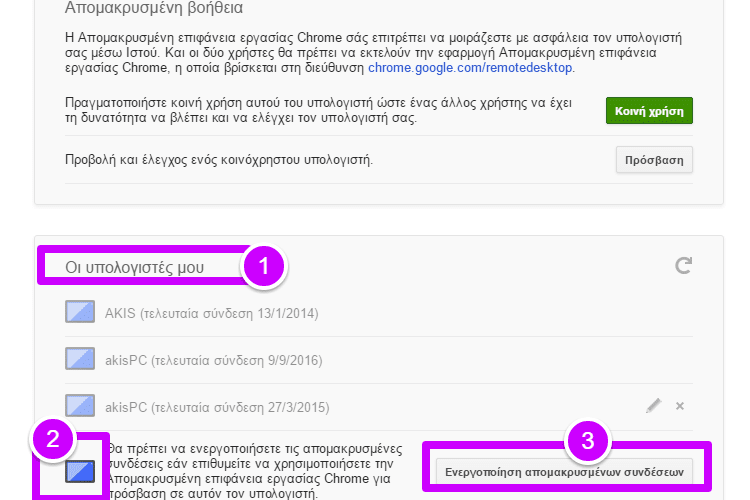Viewport: 750px width, 500px height.
Task: Click computer icon for akisPC 9/9/2016
Action: pos(80,358)
